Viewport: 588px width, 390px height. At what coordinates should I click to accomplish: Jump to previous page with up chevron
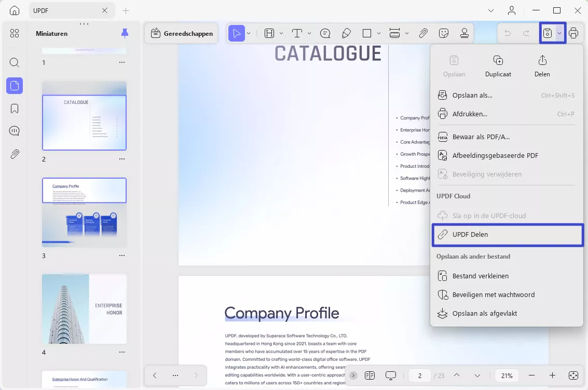(x=457, y=375)
